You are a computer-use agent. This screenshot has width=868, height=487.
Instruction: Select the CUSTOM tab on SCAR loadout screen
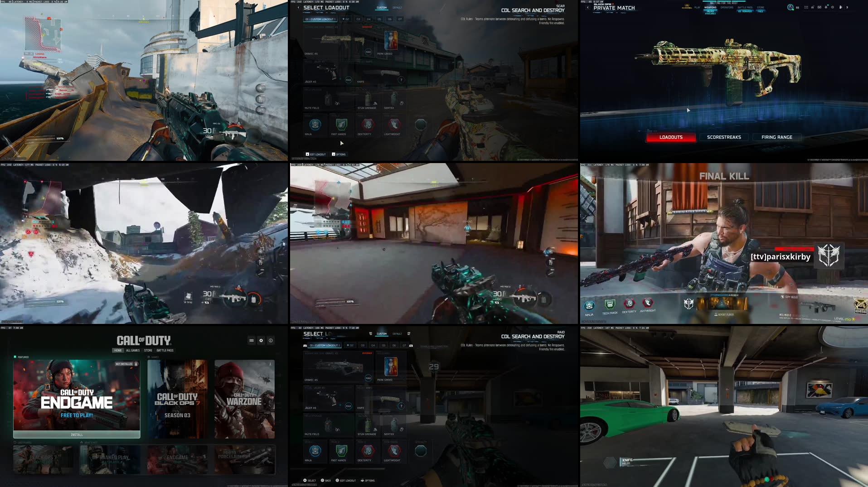click(x=382, y=8)
